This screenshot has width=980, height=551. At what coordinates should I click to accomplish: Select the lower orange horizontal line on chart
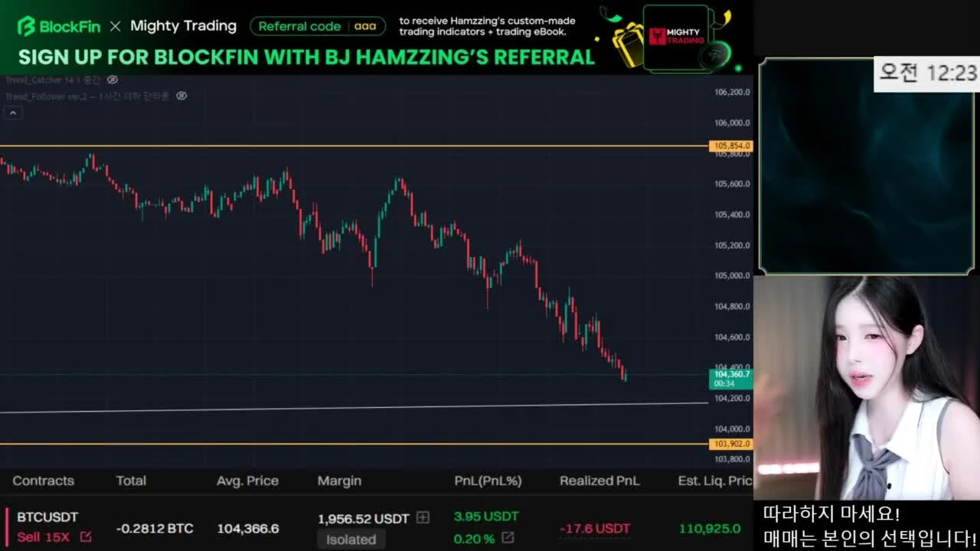354,444
